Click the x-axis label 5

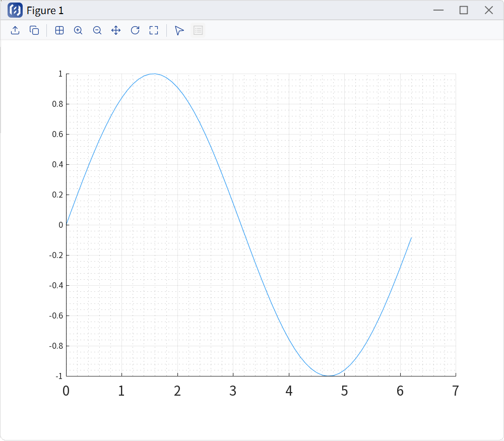tap(344, 391)
